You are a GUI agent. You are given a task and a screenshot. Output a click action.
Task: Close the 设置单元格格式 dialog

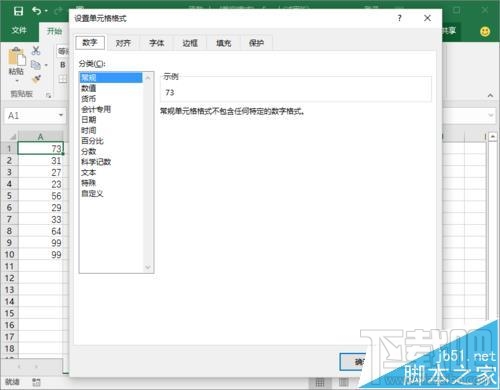tap(427, 18)
